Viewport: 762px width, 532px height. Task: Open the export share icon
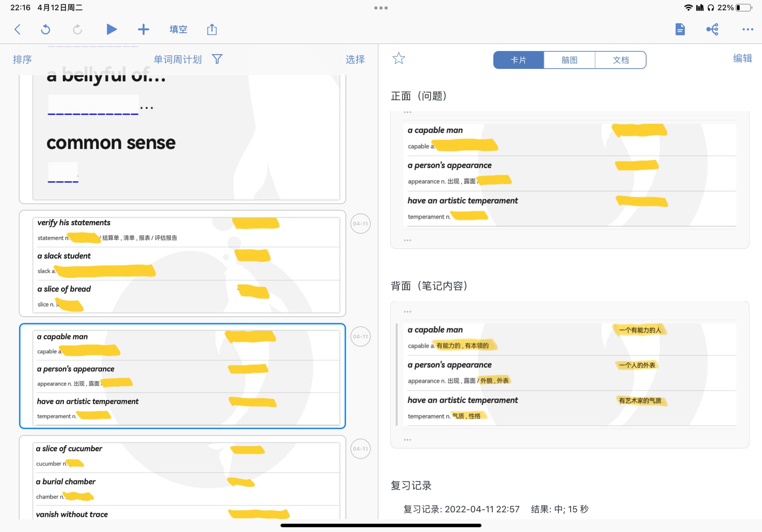pyautogui.click(x=212, y=29)
